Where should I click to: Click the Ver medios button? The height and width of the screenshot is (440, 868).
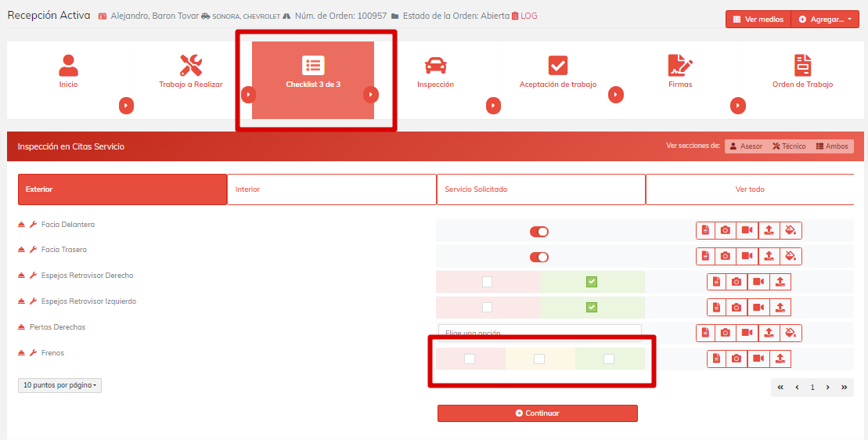click(758, 20)
